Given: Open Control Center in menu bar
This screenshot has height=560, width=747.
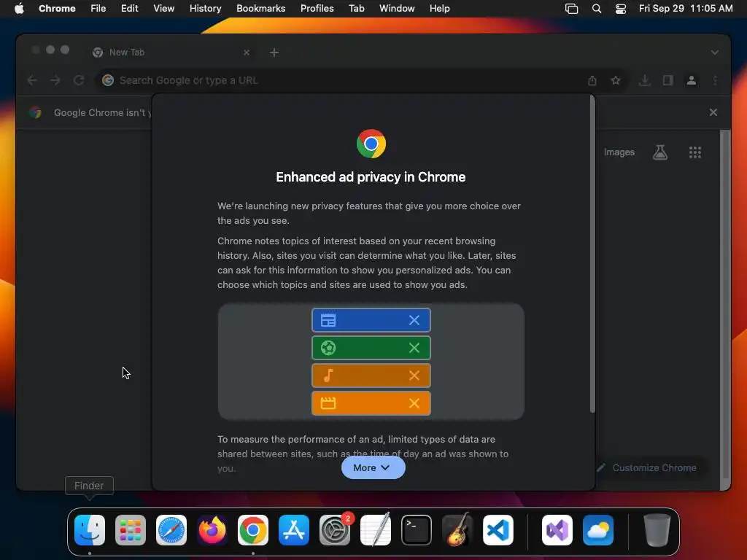Looking at the screenshot, I should (x=621, y=8).
